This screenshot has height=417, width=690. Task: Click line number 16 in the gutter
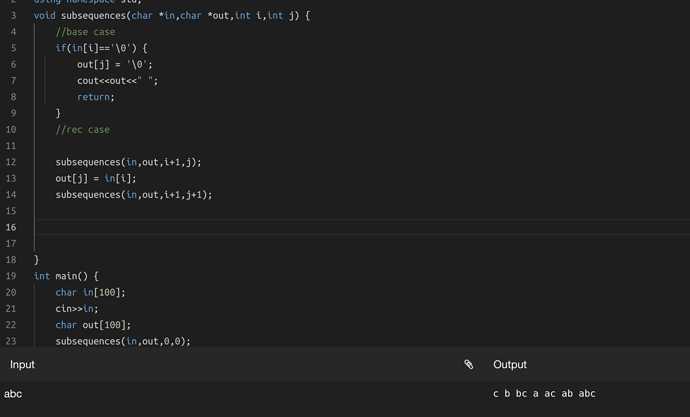pos(11,227)
